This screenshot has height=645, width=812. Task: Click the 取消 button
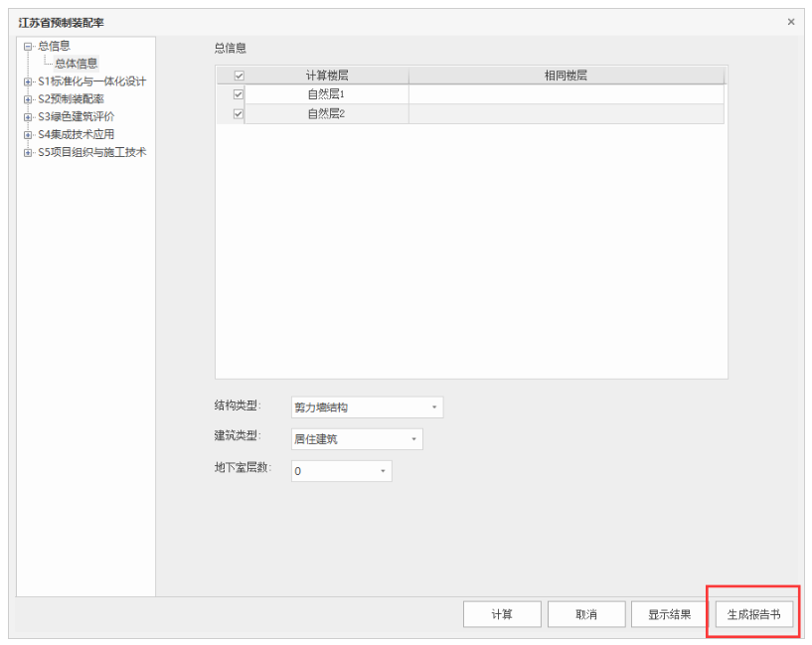586,614
